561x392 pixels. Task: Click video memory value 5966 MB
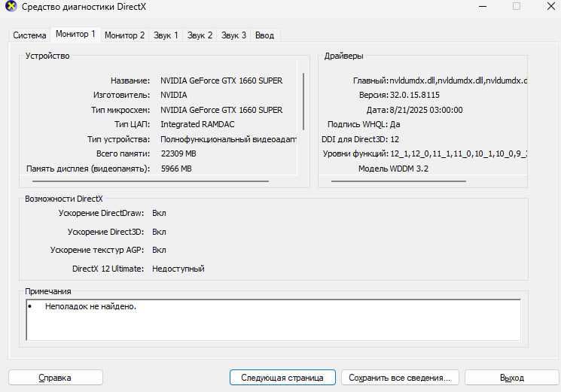coord(176,169)
